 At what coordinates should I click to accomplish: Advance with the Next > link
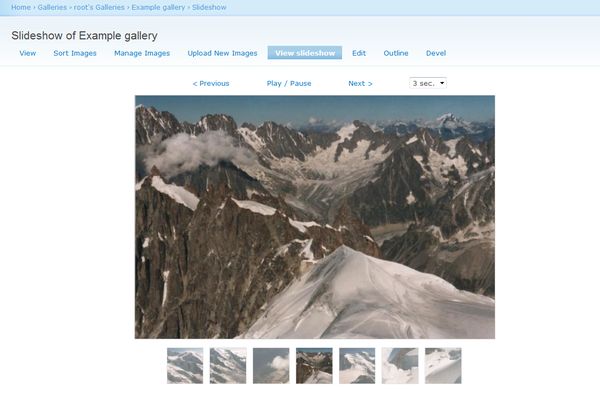(360, 83)
